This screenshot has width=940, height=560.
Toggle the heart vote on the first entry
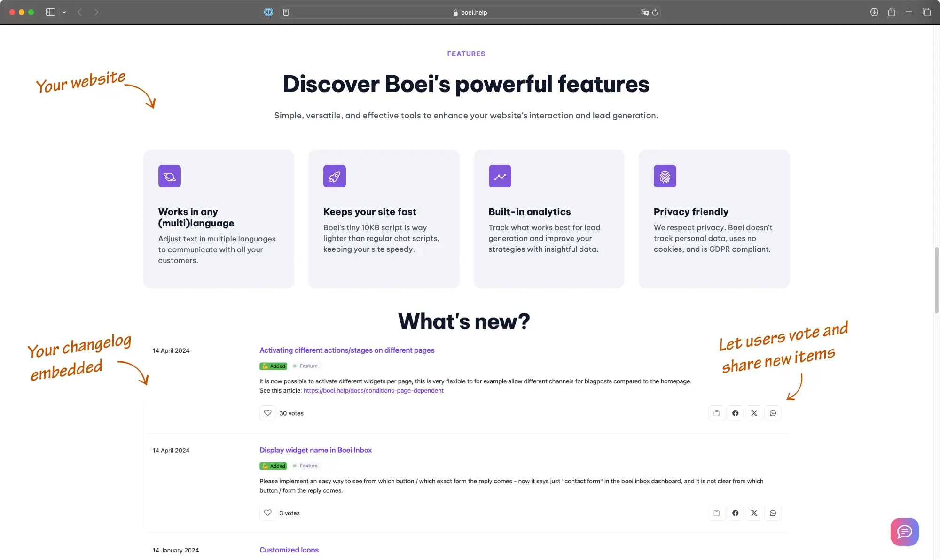[x=268, y=413]
